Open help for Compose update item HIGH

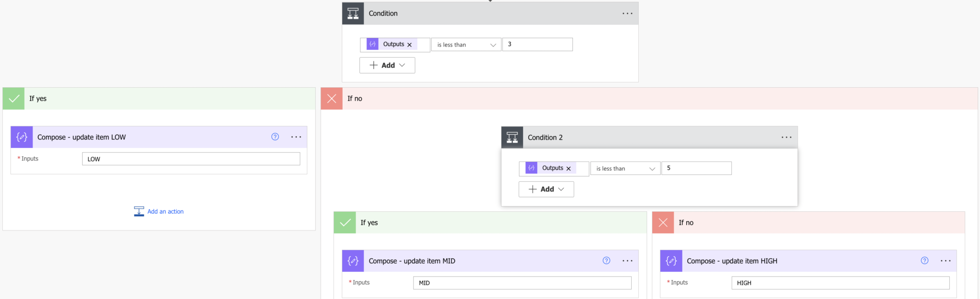click(x=924, y=261)
